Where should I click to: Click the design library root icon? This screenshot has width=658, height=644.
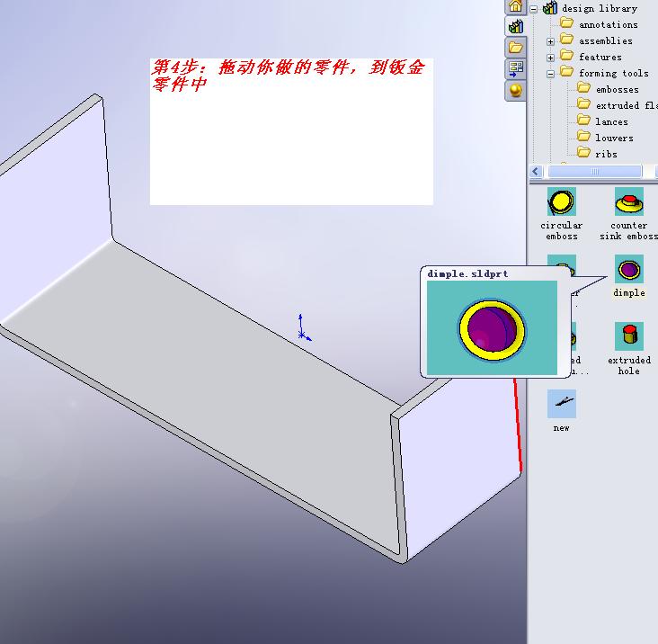pos(550,7)
